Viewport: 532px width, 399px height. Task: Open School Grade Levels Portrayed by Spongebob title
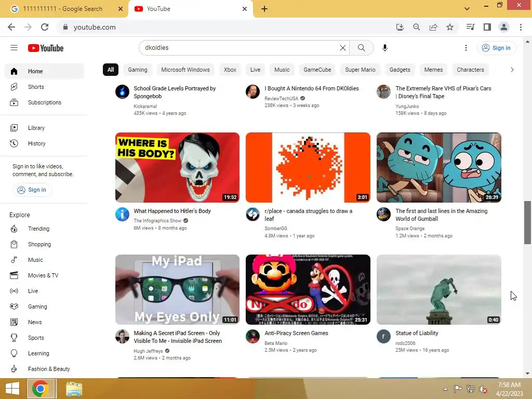(x=175, y=92)
